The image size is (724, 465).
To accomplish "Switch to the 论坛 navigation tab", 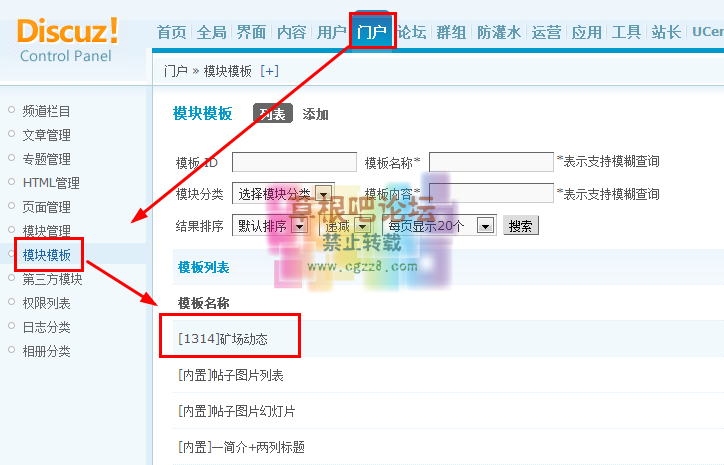I will pyautogui.click(x=411, y=32).
